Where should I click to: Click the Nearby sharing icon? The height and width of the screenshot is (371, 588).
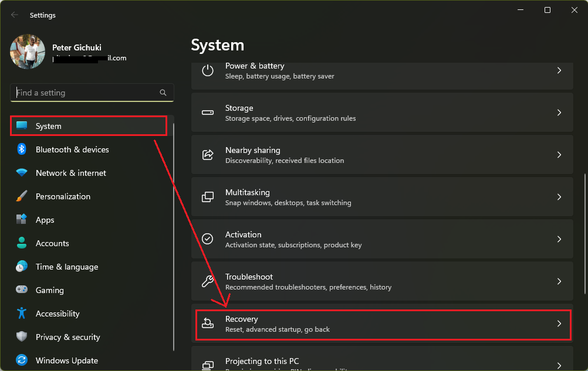[x=208, y=155]
